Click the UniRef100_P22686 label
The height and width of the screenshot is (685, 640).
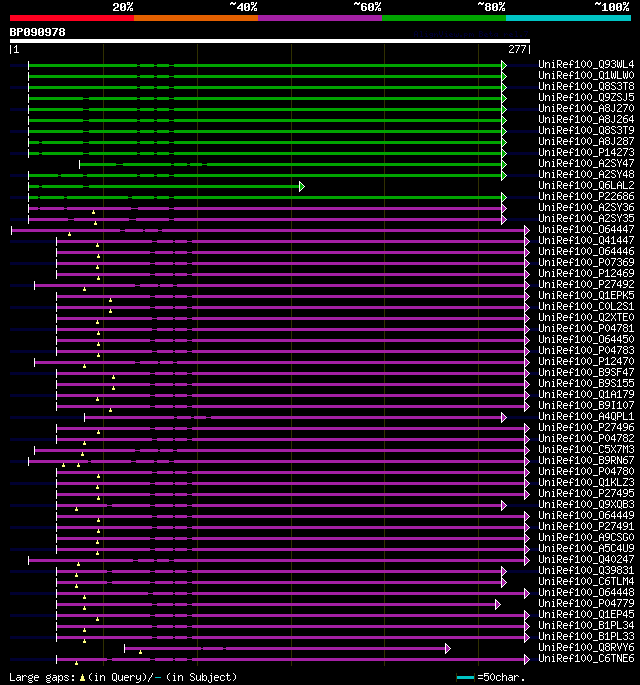(x=586, y=197)
